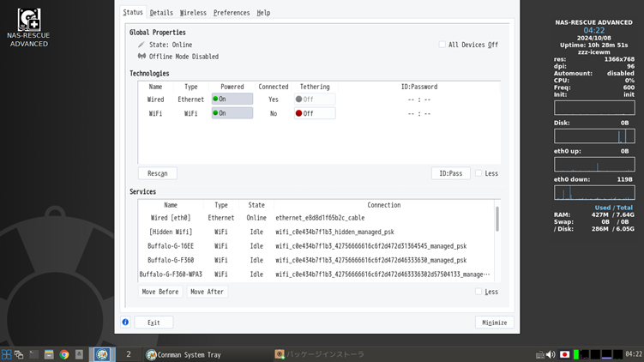
Task: Click network plug tray icon
Action: (x=539, y=354)
